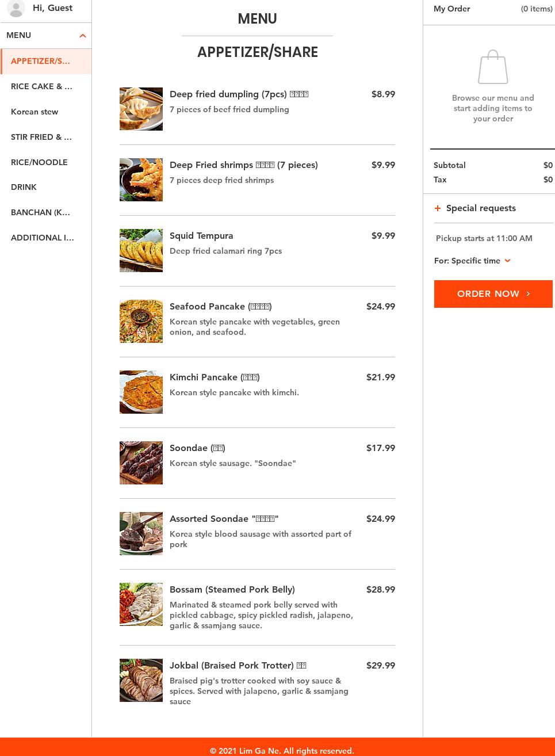
Task: Expand Special requests section
Action: pos(481,208)
